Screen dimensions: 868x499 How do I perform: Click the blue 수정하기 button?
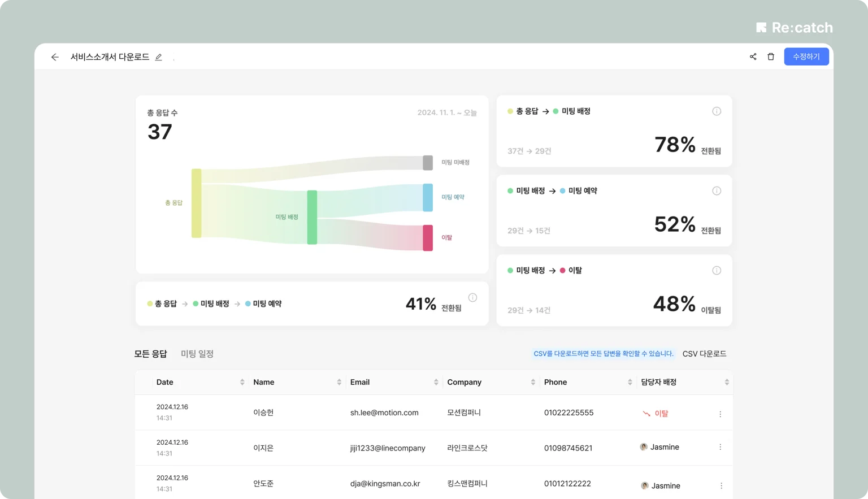[x=806, y=57]
